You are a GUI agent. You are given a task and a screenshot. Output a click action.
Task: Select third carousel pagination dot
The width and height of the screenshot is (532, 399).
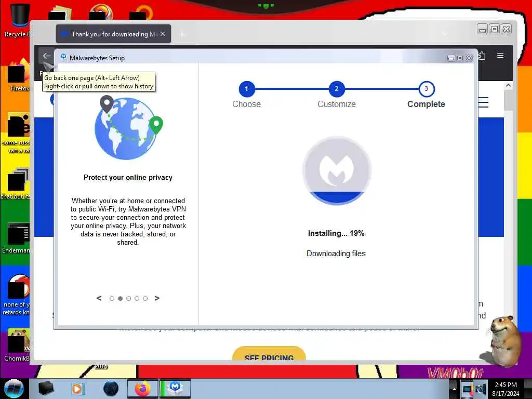[129, 299]
